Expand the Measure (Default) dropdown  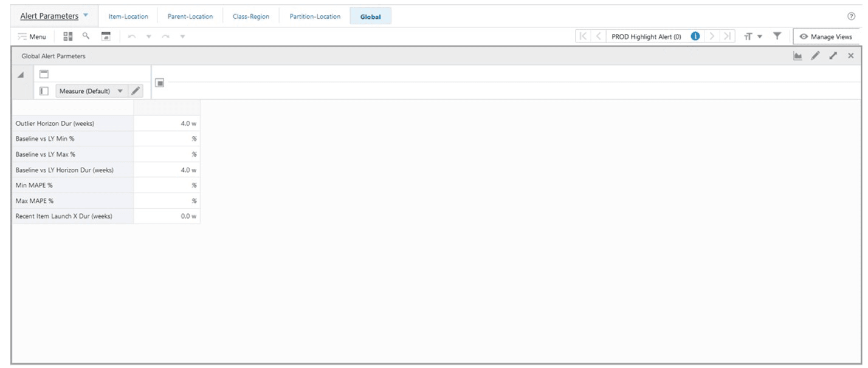120,90
